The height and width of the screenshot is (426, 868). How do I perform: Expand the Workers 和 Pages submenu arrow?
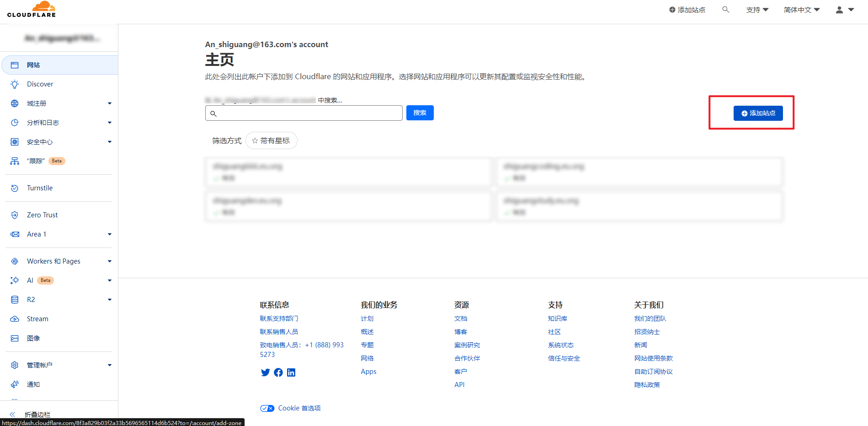click(110, 261)
